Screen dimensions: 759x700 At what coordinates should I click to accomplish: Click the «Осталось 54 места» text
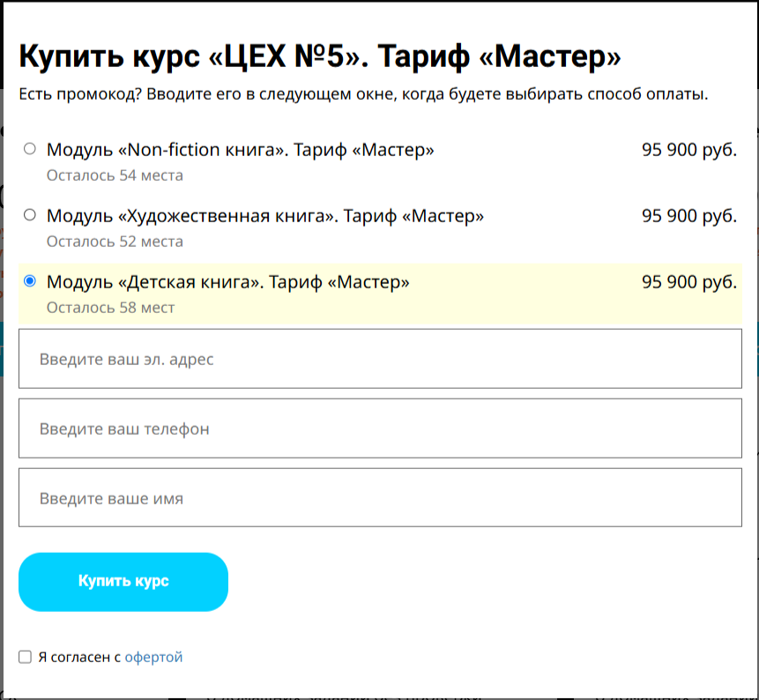point(115,175)
